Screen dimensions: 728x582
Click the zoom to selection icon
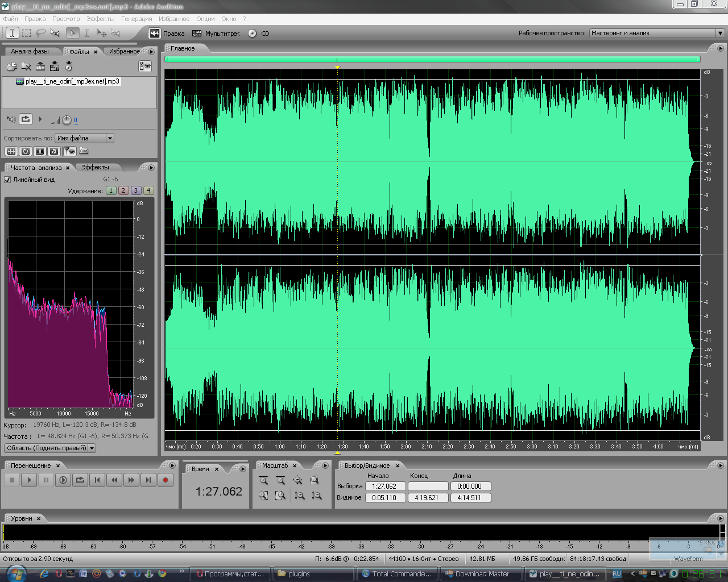[315, 480]
